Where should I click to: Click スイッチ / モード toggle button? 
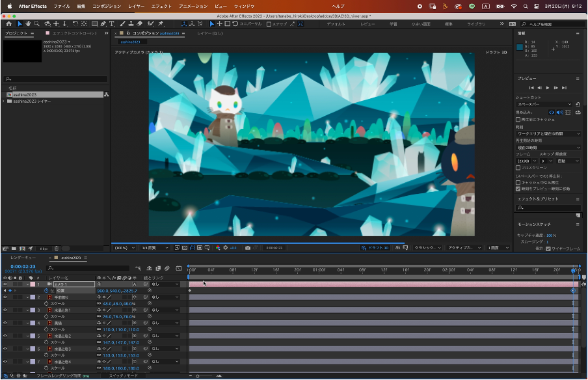tap(124, 376)
